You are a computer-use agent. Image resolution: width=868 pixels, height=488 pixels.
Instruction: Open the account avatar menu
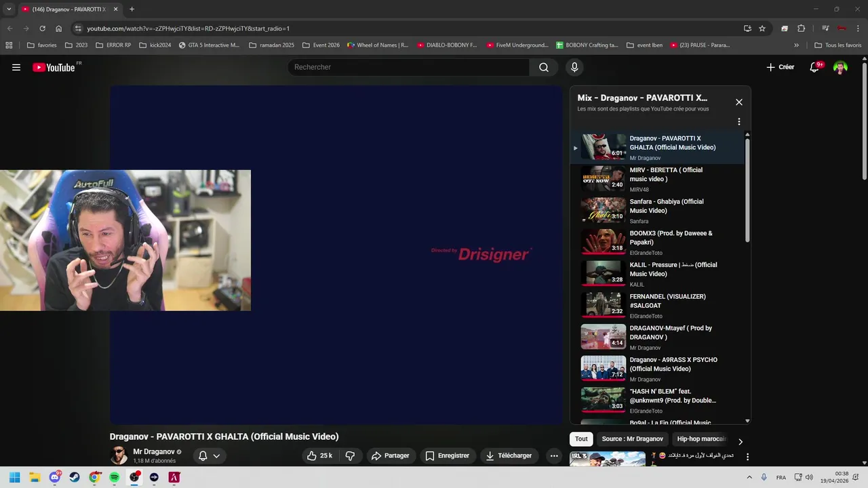point(840,67)
